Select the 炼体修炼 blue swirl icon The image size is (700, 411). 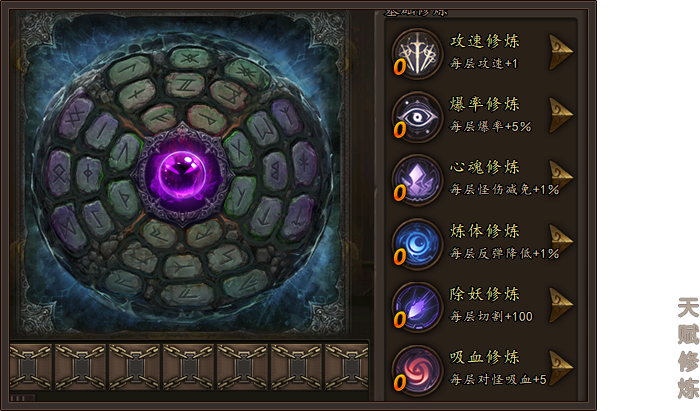(417, 244)
